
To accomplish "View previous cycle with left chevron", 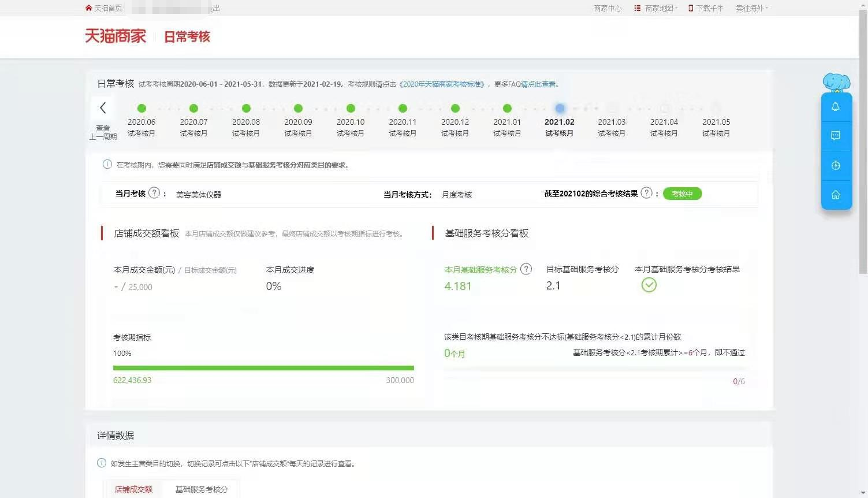I will 103,108.
